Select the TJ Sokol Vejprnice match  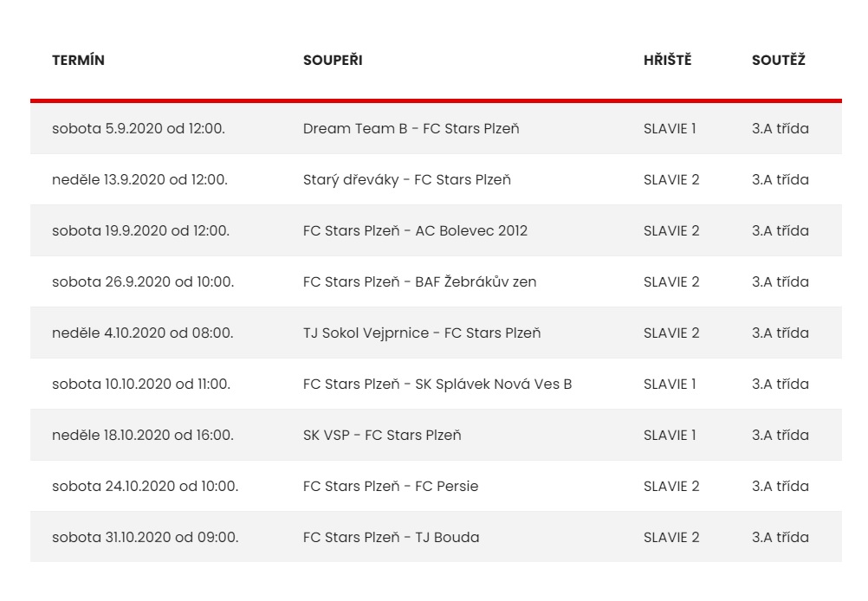click(421, 333)
